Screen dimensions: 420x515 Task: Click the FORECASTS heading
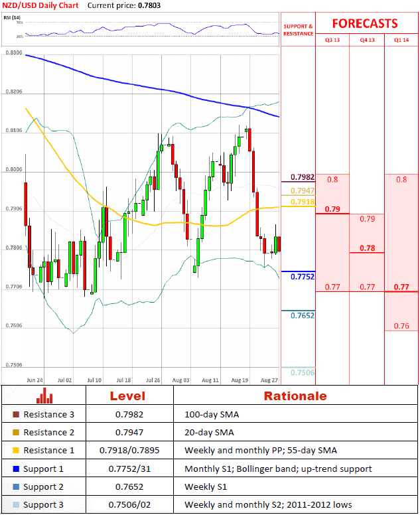(365, 24)
